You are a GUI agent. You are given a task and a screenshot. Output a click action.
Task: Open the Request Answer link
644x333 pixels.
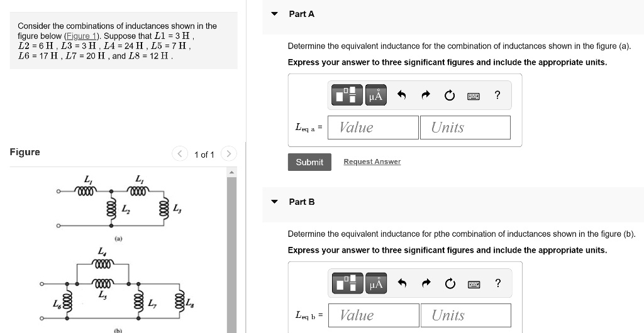pyautogui.click(x=372, y=161)
